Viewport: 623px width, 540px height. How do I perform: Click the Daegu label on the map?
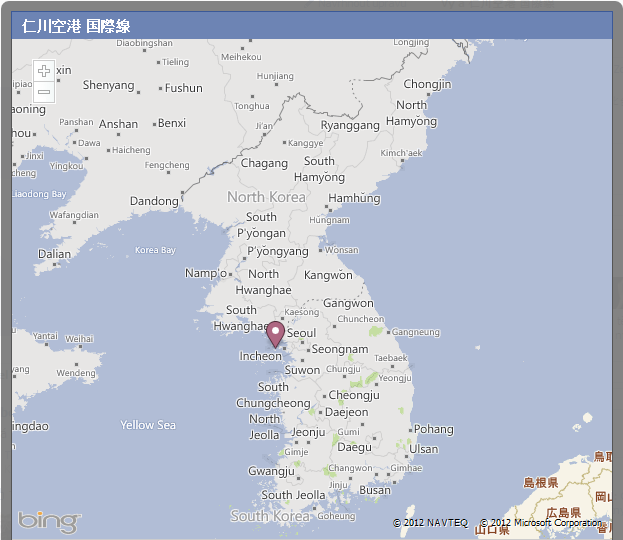click(354, 447)
